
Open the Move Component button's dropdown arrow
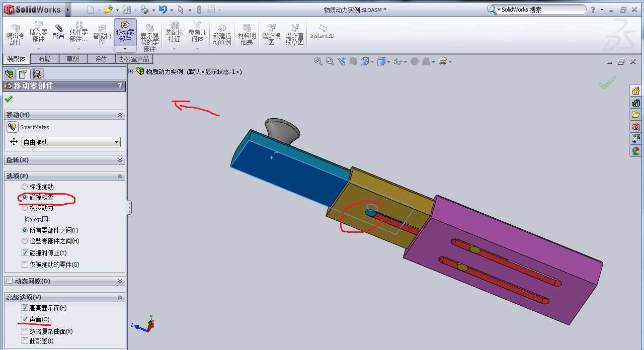[x=125, y=49]
